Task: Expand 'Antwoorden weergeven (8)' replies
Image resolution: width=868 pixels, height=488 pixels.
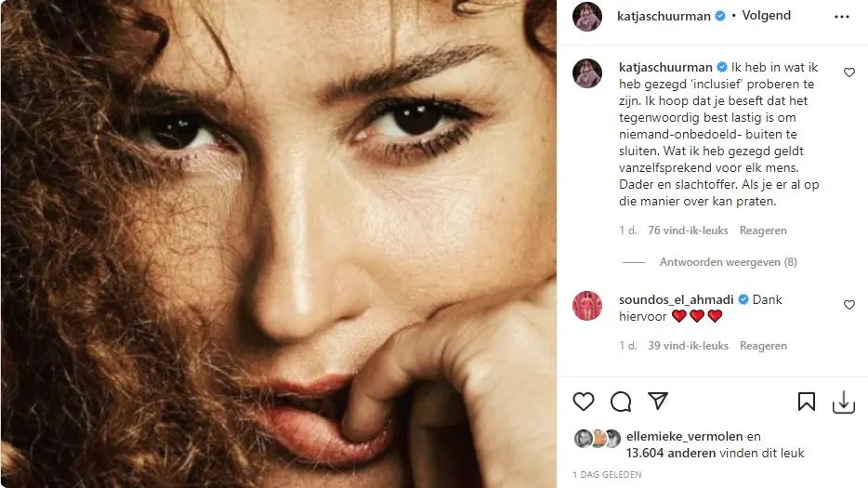Action: coord(728,262)
